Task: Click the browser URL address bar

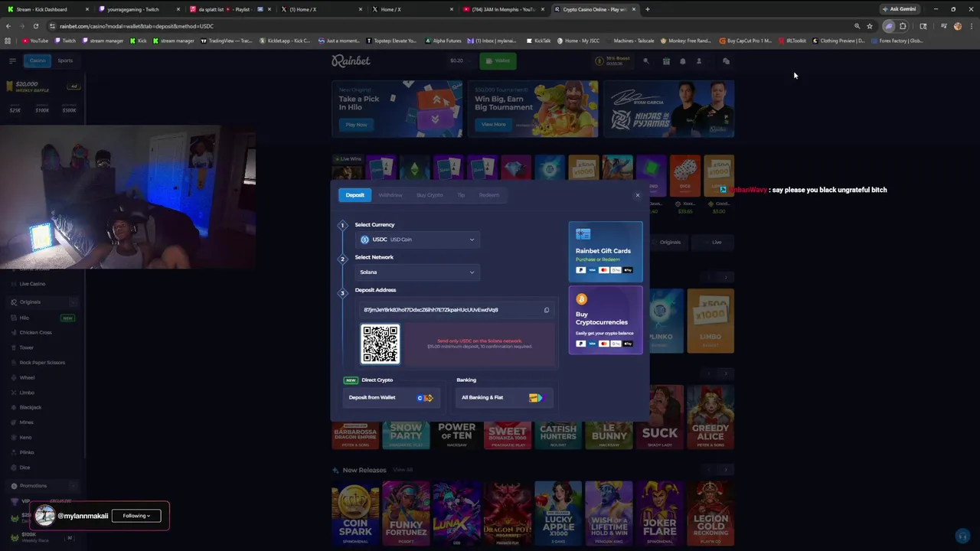Action: [452, 26]
